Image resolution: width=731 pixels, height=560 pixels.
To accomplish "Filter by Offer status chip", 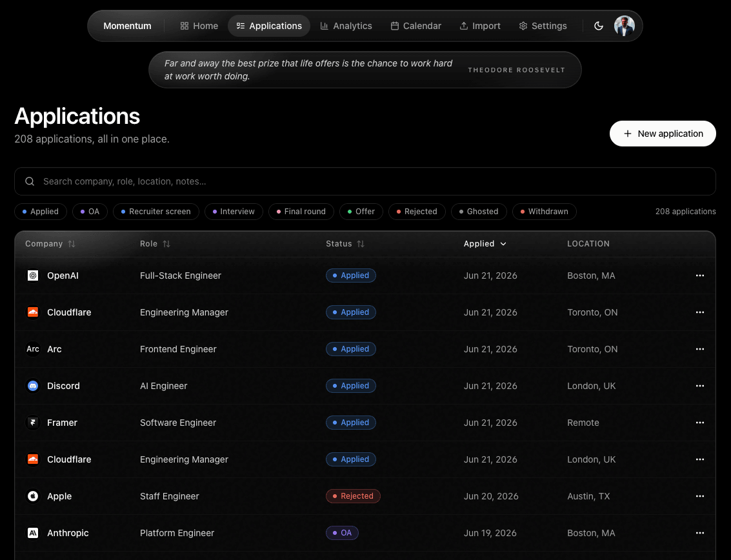I will 361,212.
